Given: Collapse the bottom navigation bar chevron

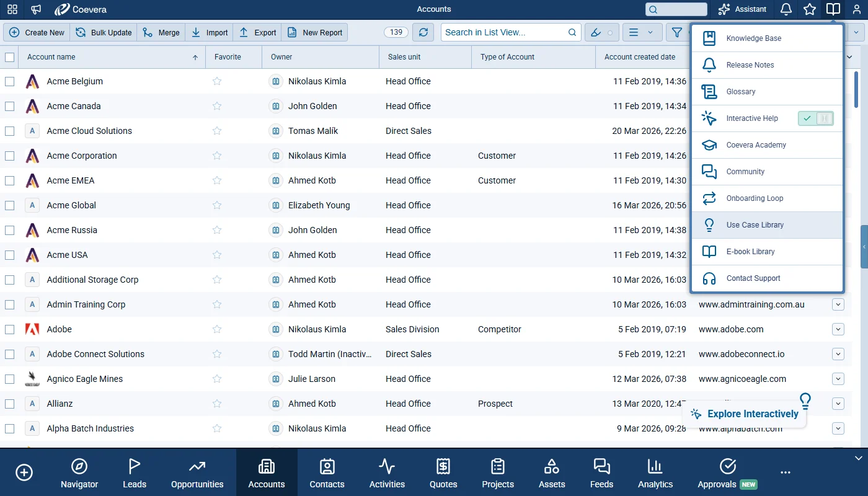Looking at the screenshot, I should 859,458.
